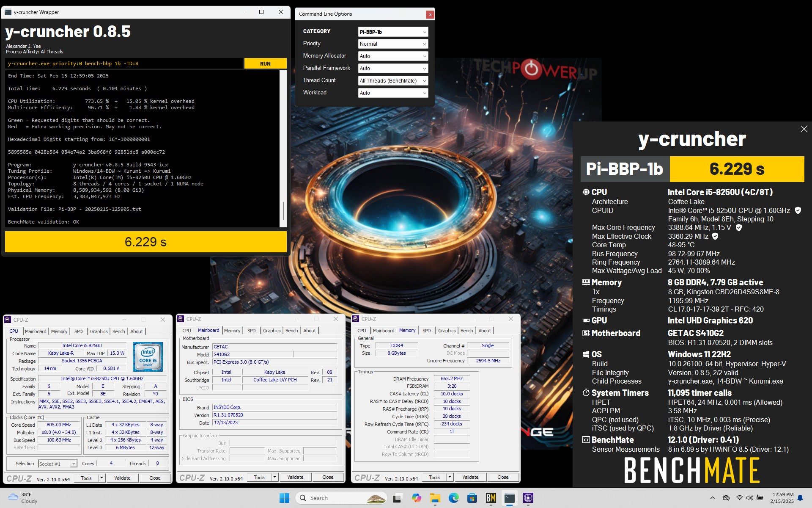Click the DRAM Frequency value 665.2 MHz
The height and width of the screenshot is (508, 812).
click(x=452, y=378)
